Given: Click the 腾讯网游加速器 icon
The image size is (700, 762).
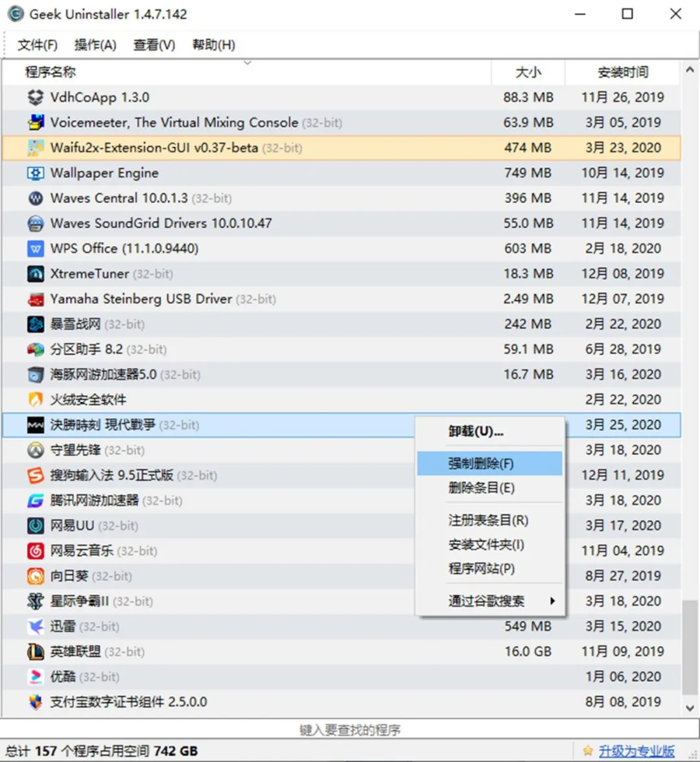Looking at the screenshot, I should click(x=35, y=500).
